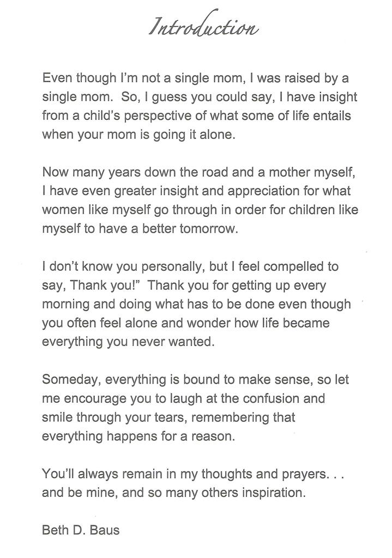Click the cursive "Introduction" heading
The image size is (392, 558).
coord(203,26)
